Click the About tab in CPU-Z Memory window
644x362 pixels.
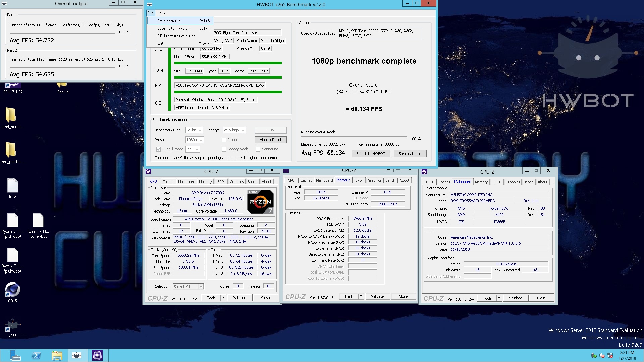coord(404,180)
